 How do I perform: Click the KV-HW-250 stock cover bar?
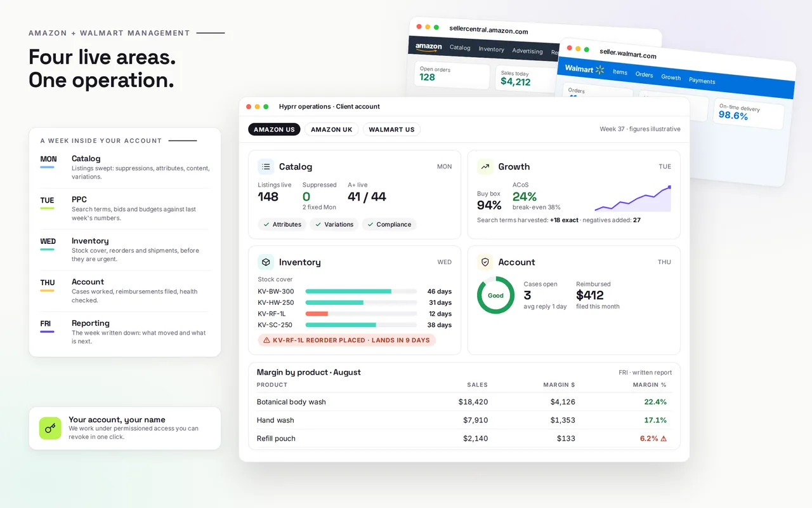pos(361,302)
